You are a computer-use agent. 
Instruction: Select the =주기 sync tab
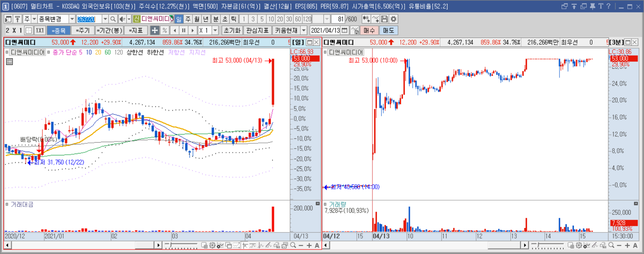(83, 30)
